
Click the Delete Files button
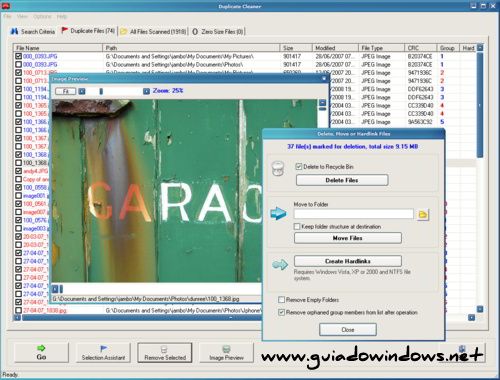(x=342, y=180)
